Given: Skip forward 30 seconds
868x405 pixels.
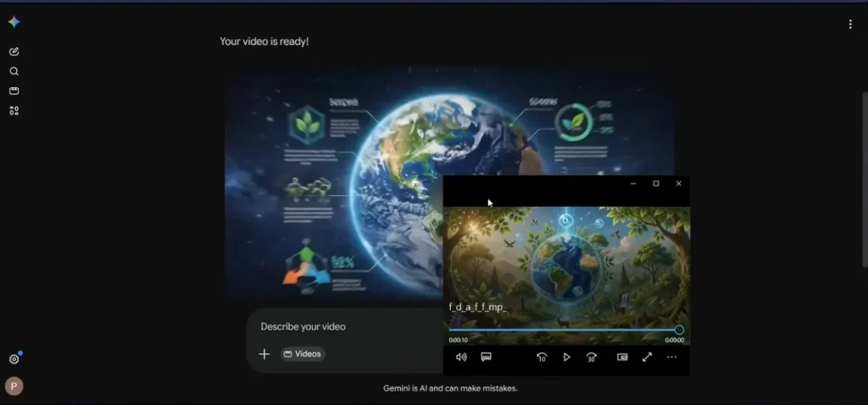Looking at the screenshot, I should pos(591,358).
